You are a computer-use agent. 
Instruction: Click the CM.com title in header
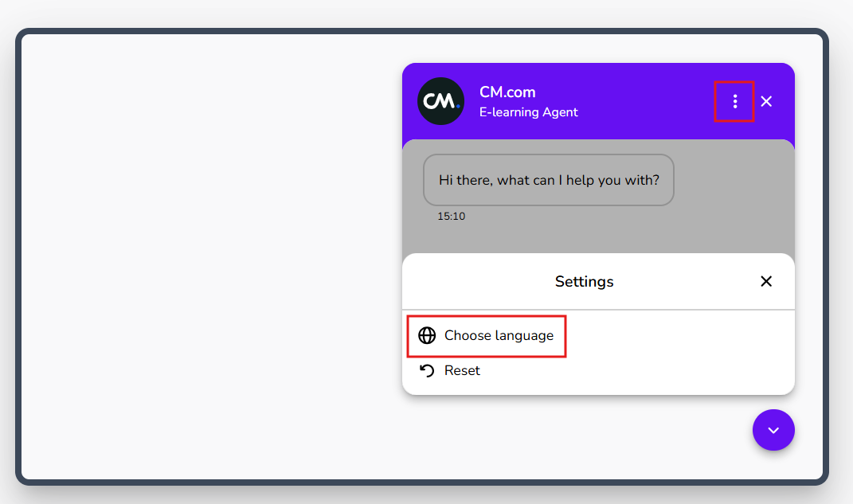pyautogui.click(x=507, y=92)
